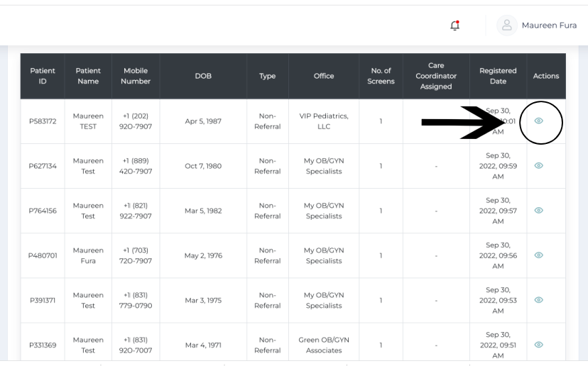Select patient ID P627134
Viewport: 588px width, 366px height.
[43, 166]
